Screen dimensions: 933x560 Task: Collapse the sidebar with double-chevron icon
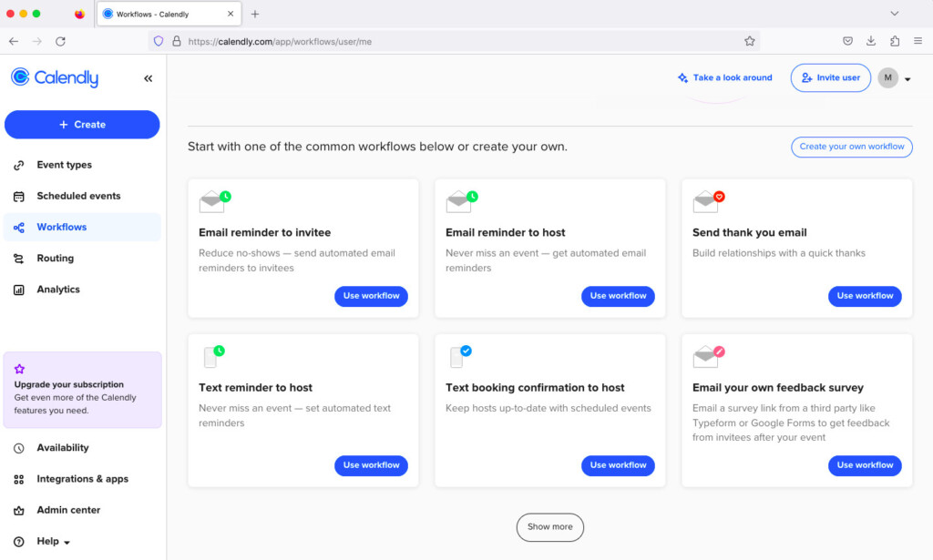click(148, 79)
